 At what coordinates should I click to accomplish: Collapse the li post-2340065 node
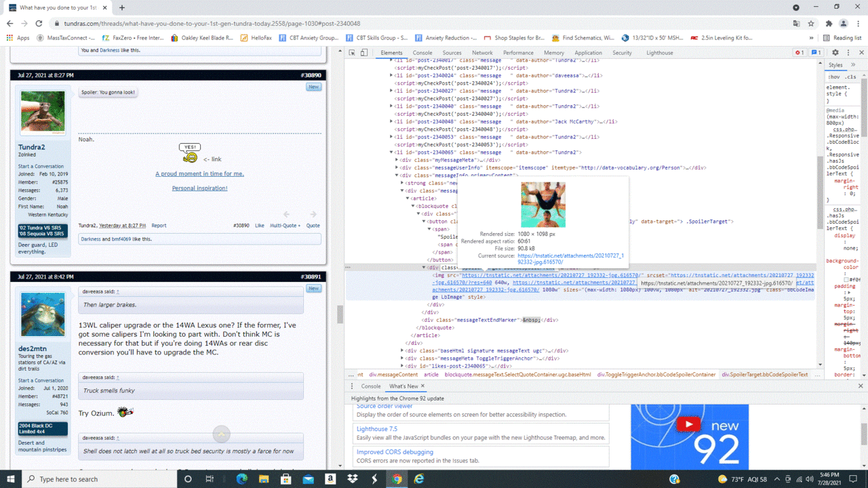[391, 152]
